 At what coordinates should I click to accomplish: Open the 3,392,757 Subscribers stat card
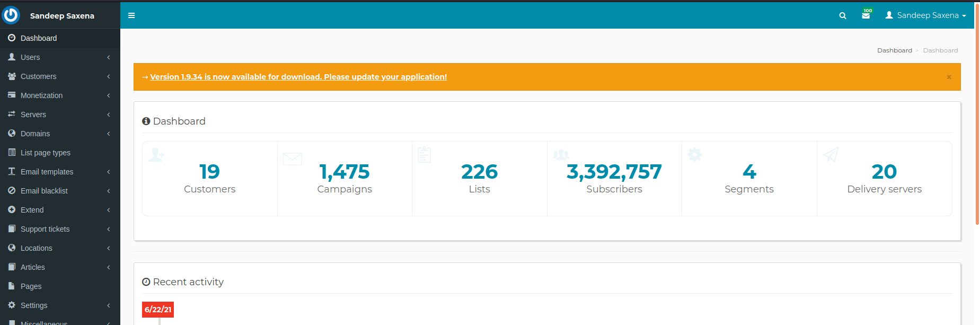614,179
